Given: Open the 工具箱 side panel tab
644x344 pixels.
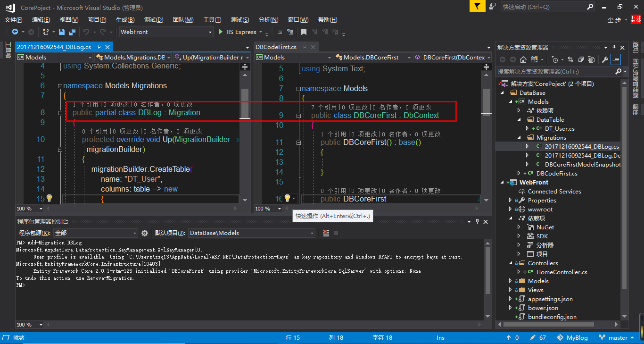Looking at the screenshot, I should pos(8,50).
